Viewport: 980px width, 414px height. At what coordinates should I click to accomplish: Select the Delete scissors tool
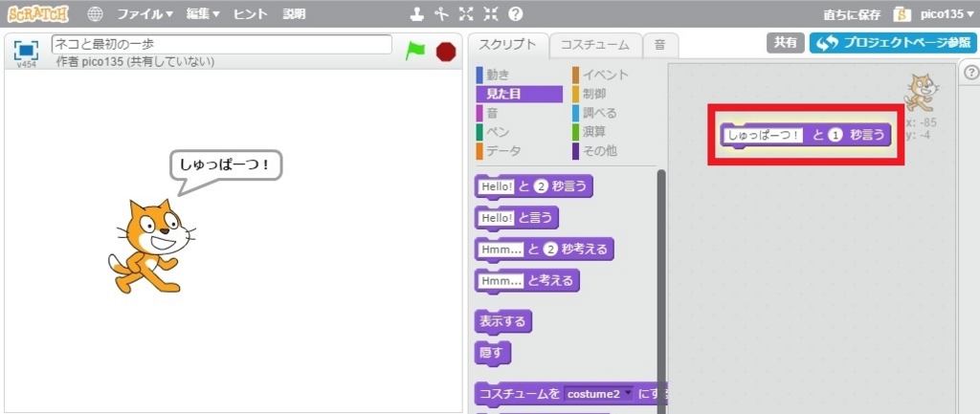pos(441,13)
